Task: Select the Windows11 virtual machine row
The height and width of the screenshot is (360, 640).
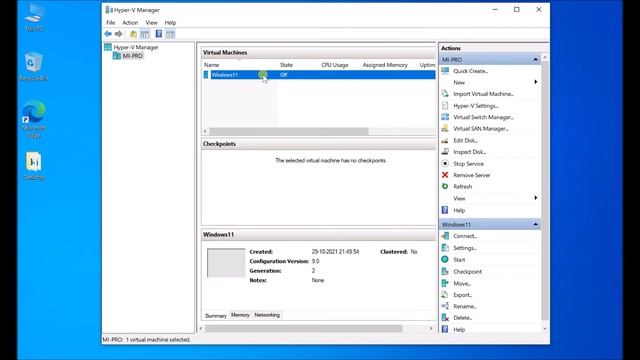Action: (x=319, y=75)
